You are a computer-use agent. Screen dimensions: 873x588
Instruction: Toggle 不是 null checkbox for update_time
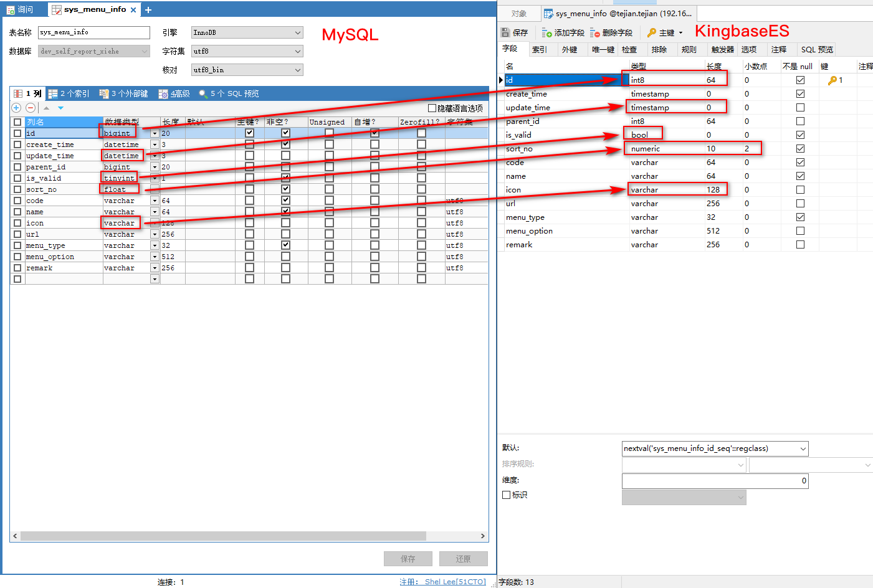(x=800, y=108)
